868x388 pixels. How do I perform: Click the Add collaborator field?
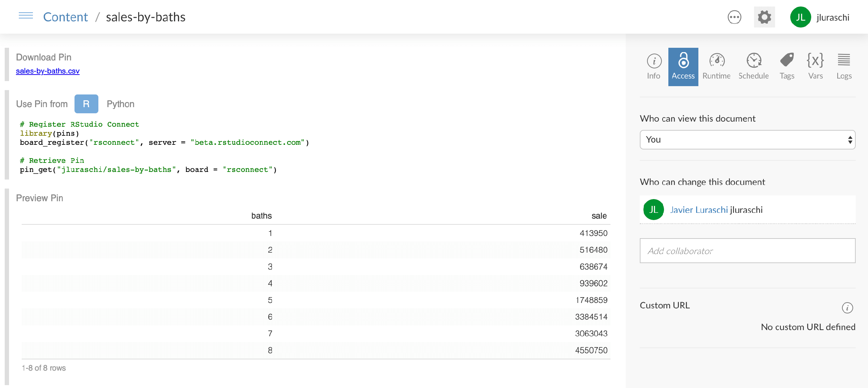(747, 250)
